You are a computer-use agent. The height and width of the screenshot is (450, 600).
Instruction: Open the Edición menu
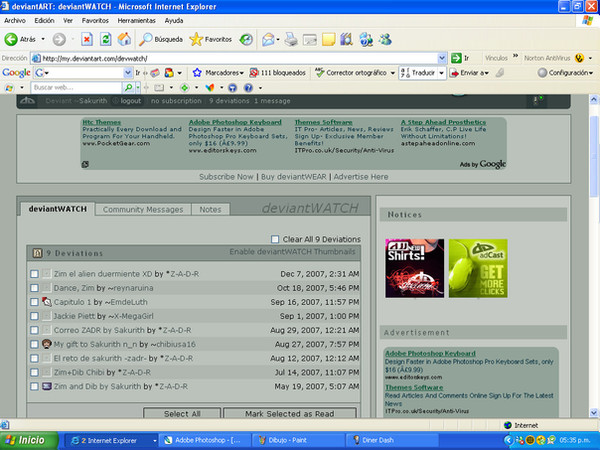coord(44,21)
